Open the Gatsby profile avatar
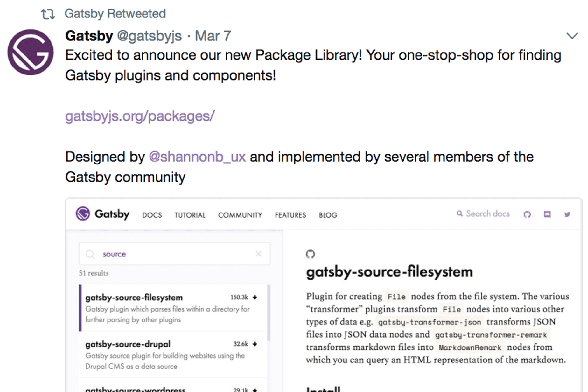Screen dimensions: 588x392 31,52
